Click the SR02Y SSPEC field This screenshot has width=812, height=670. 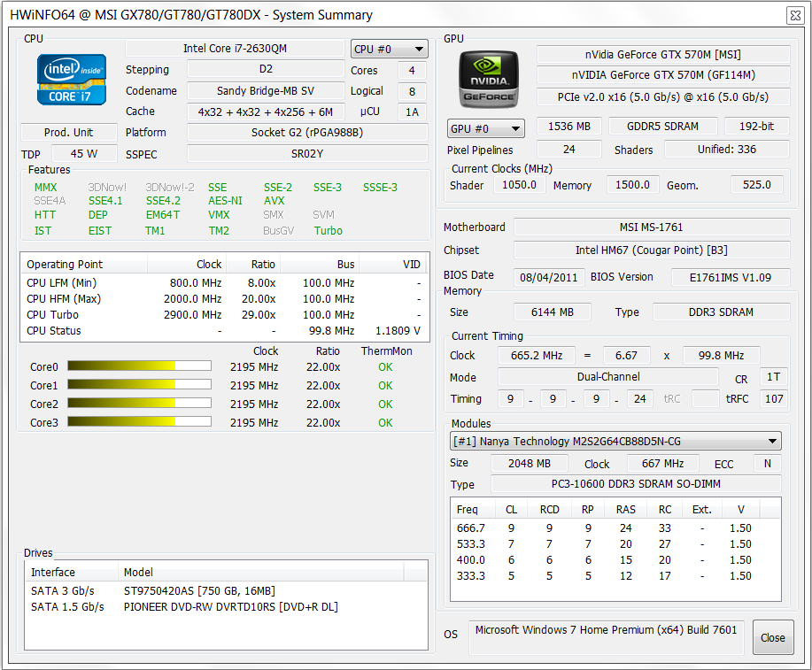[x=307, y=154]
